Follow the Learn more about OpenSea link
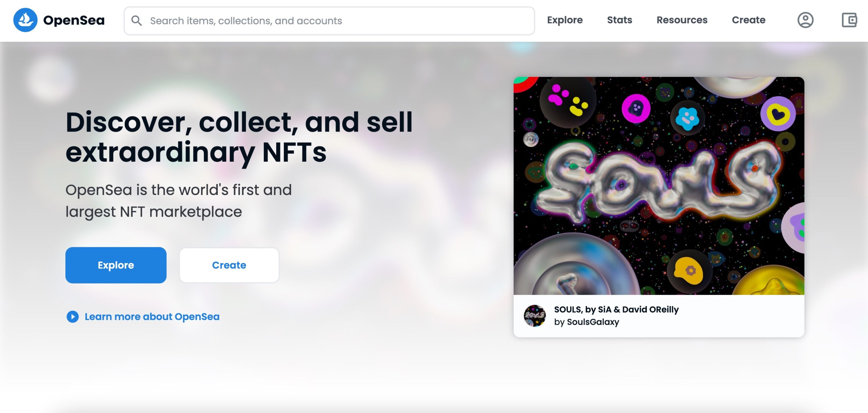The image size is (868, 413). (x=152, y=317)
